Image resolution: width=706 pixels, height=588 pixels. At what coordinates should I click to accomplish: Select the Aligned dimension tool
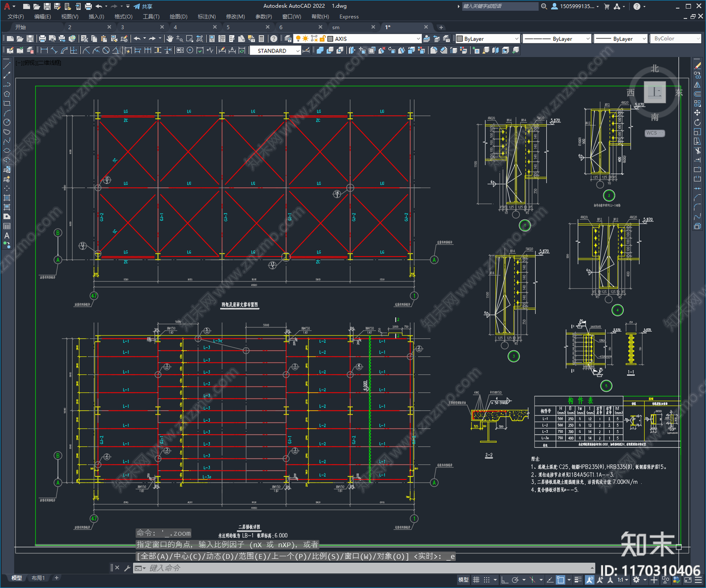click(x=54, y=51)
